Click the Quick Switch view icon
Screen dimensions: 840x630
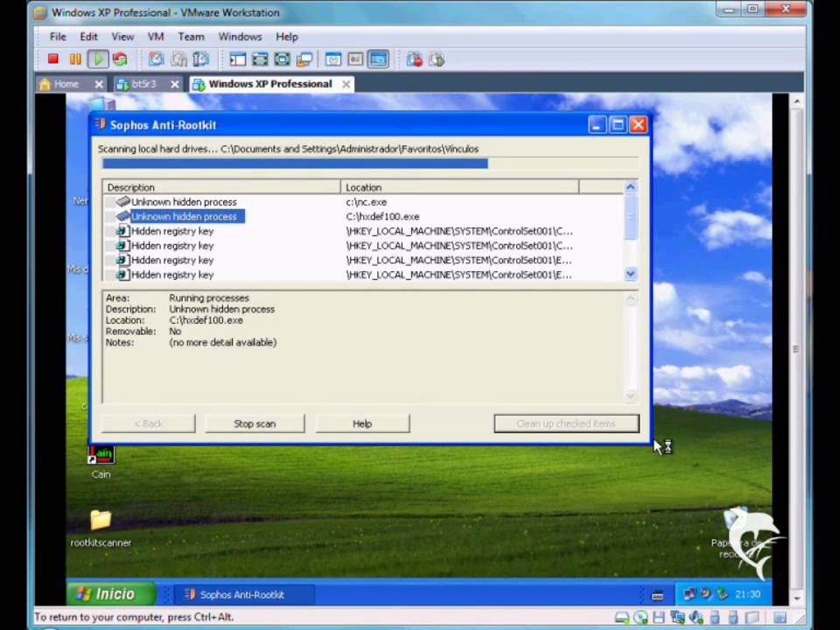point(260,59)
